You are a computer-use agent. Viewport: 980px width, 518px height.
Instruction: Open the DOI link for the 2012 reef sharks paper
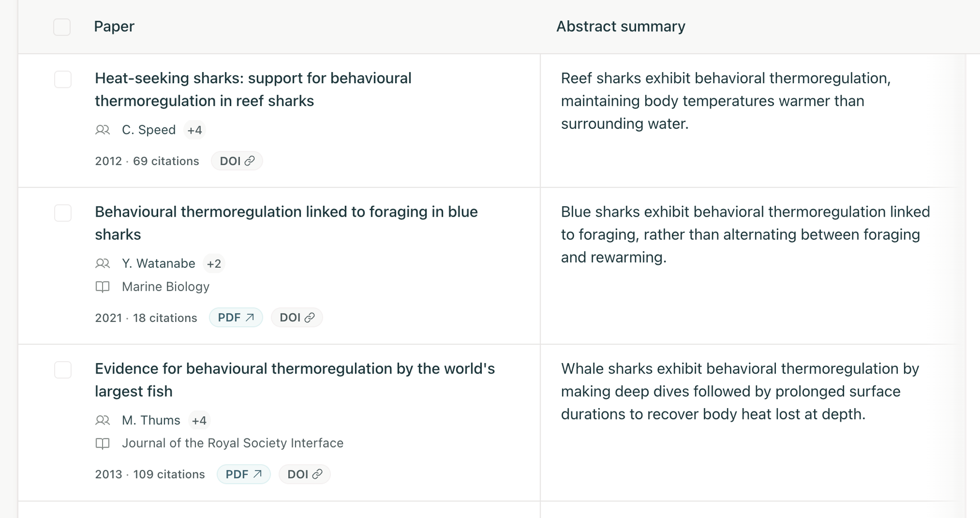[237, 161]
